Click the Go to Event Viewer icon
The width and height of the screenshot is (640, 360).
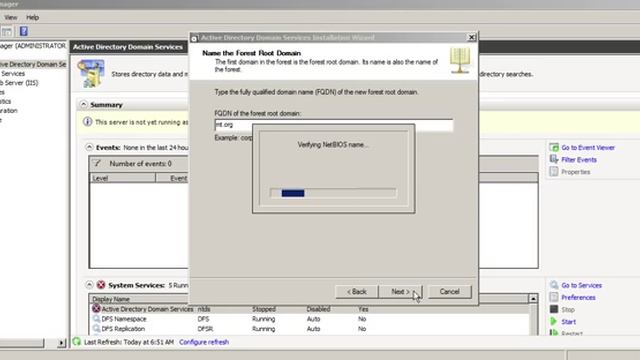pos(554,147)
